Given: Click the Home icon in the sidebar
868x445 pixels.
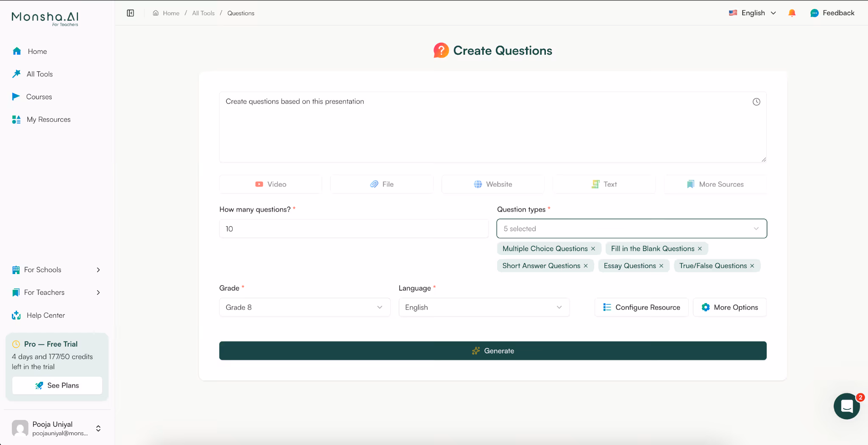Looking at the screenshot, I should coord(17,51).
